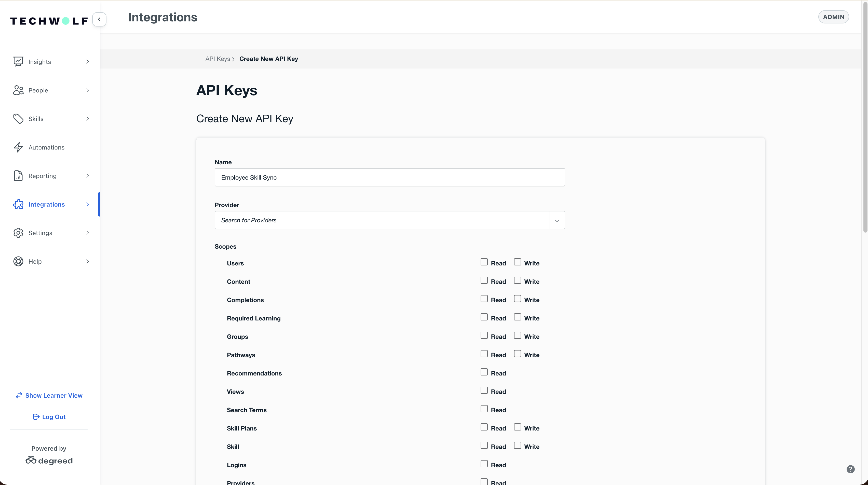Click the Skills tag icon
Image resolution: width=868 pixels, height=485 pixels.
tap(18, 119)
